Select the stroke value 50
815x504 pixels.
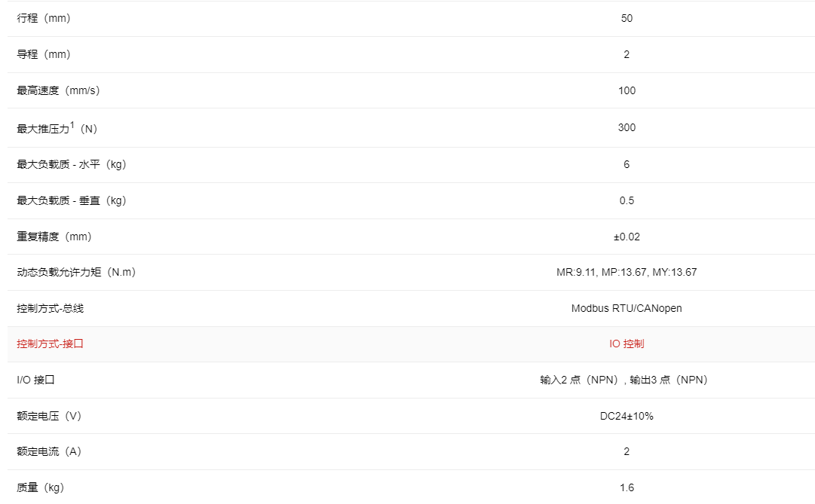(x=627, y=18)
